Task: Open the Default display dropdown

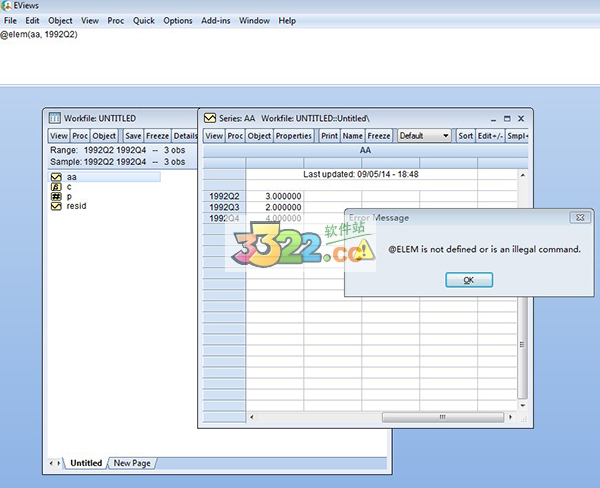Action: pos(424,136)
